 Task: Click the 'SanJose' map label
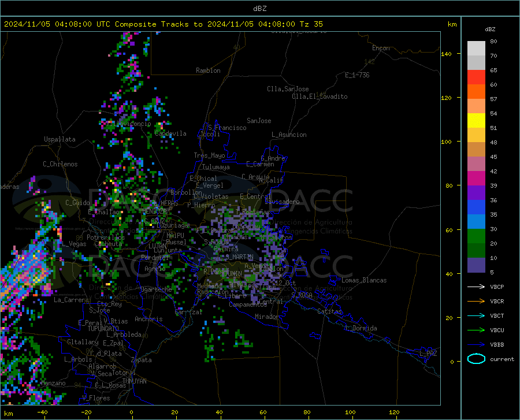click(x=259, y=121)
